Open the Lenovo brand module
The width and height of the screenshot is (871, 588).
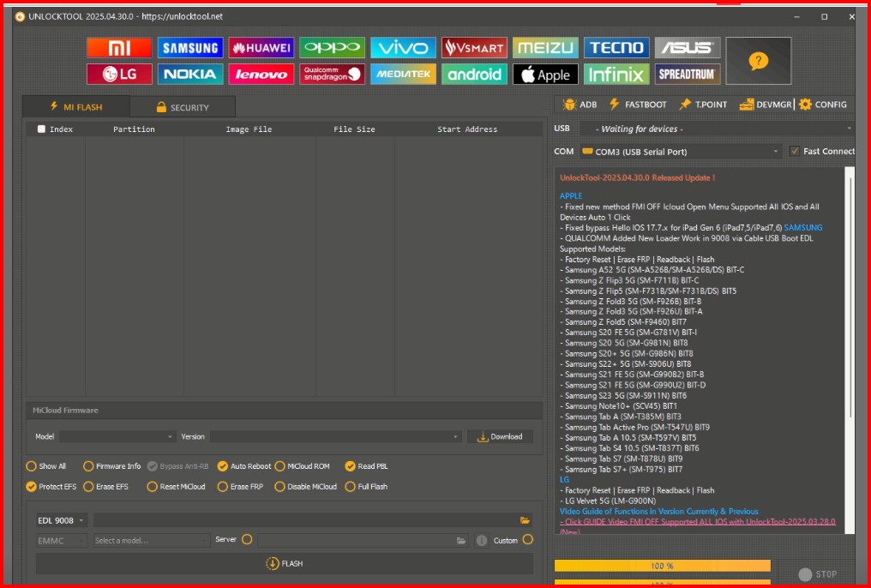(261, 75)
